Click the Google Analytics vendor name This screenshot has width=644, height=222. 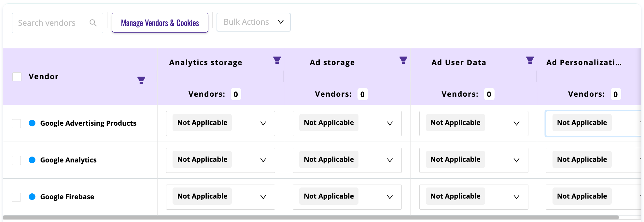tap(68, 160)
